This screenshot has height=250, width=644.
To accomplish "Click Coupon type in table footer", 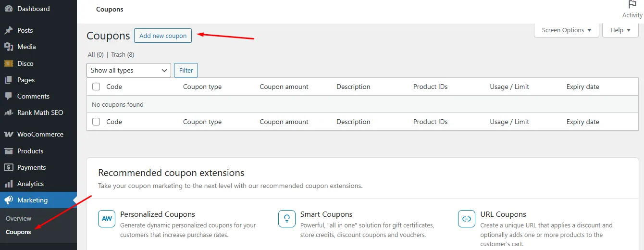I will pos(202,122).
